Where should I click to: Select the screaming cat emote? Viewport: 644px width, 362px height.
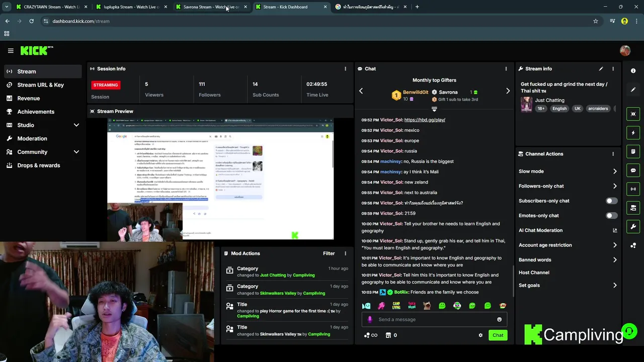(427, 306)
